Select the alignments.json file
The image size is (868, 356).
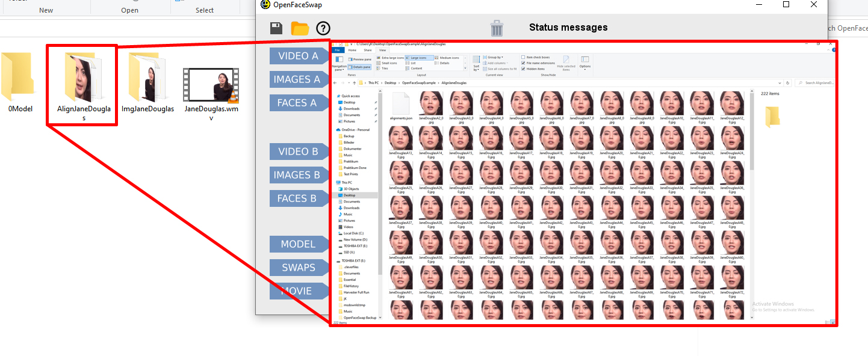(401, 106)
